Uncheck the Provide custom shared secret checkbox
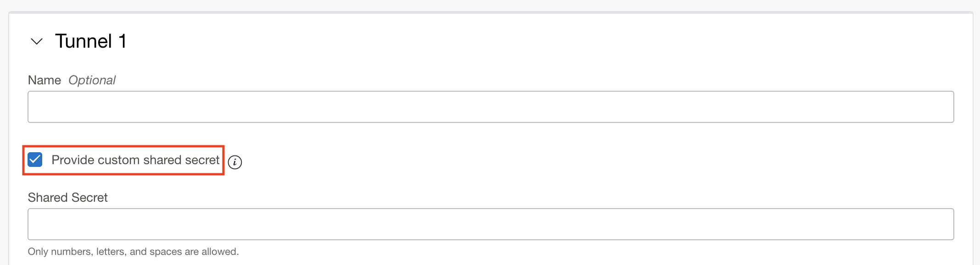 (x=35, y=160)
